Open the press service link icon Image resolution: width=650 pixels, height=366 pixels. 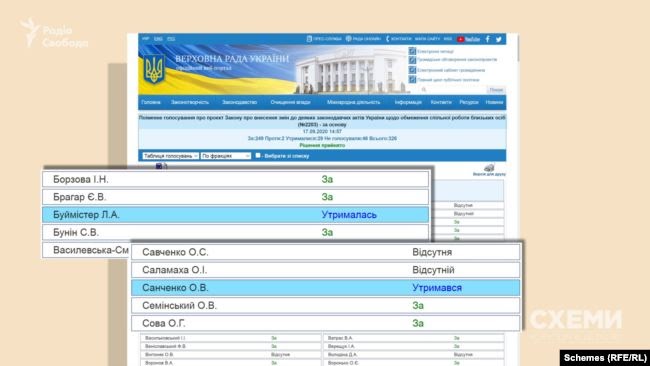pyautogui.click(x=309, y=39)
